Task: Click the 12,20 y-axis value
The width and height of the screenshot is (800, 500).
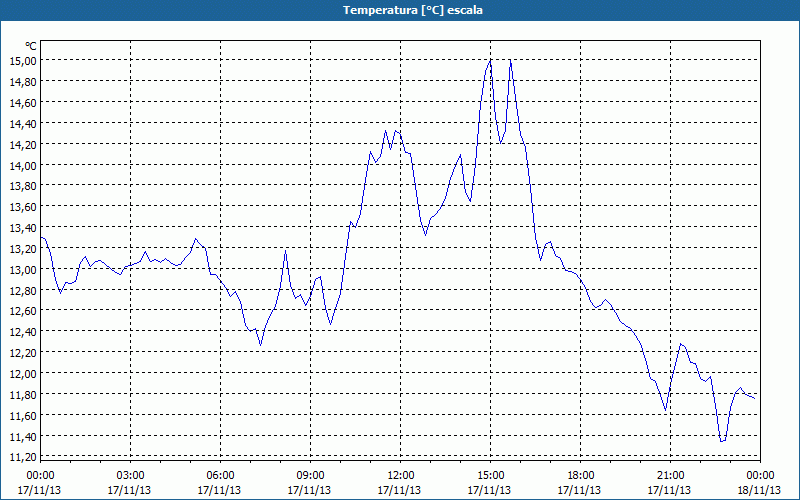Action: coord(23,353)
